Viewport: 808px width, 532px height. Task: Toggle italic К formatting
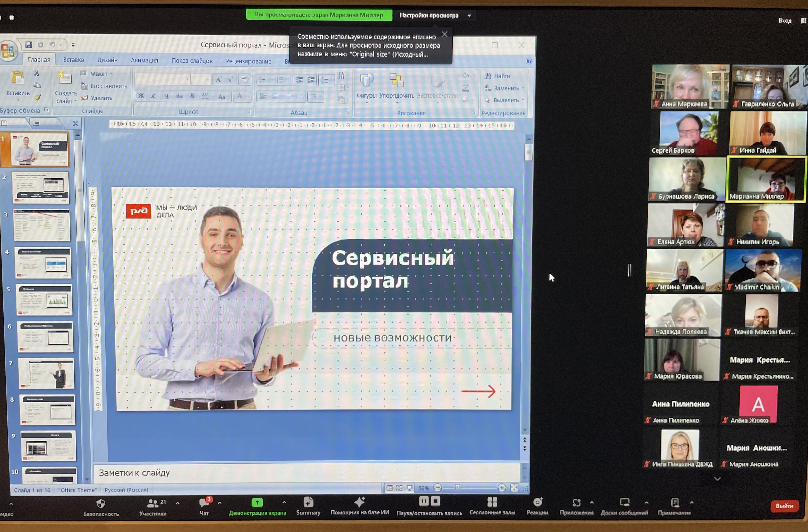click(x=153, y=96)
